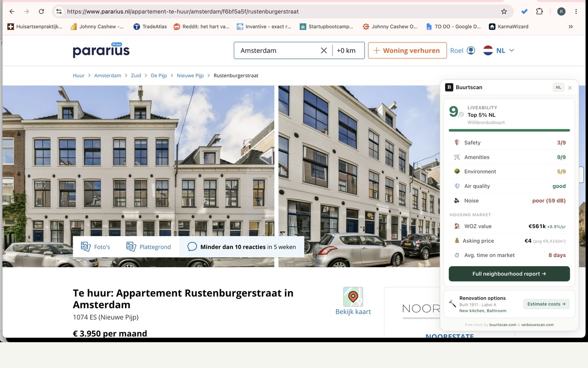The width and height of the screenshot is (588, 368).
Task: Open the TradeAtlas bookmark
Action: point(150,27)
